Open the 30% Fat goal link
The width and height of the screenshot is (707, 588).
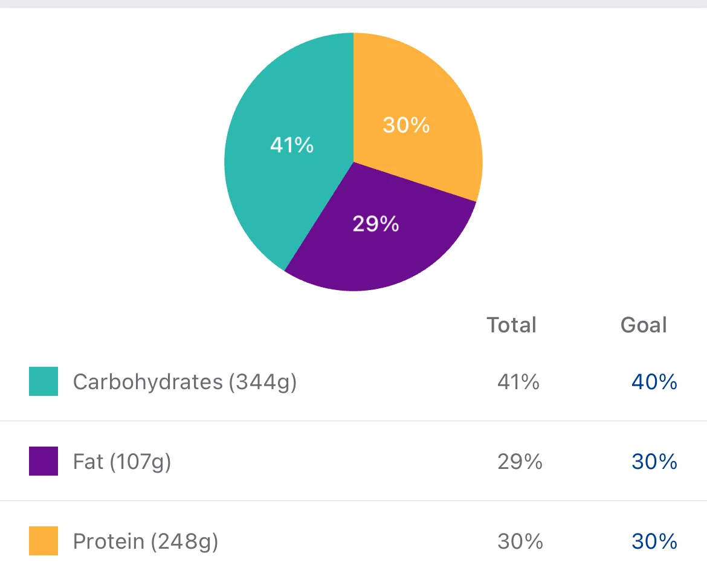[654, 461]
